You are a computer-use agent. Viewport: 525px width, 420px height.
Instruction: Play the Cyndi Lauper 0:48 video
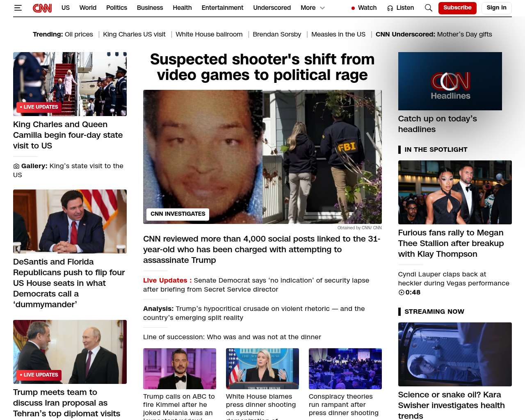402,292
